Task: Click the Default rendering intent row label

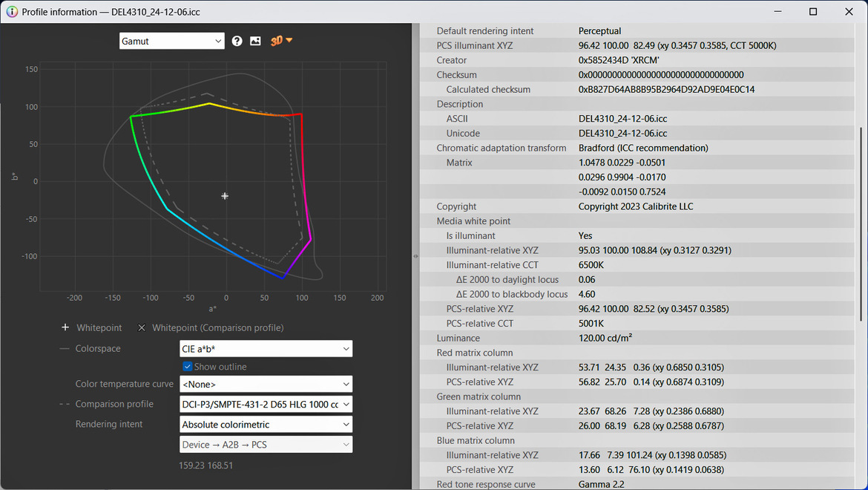Action: [x=485, y=31]
